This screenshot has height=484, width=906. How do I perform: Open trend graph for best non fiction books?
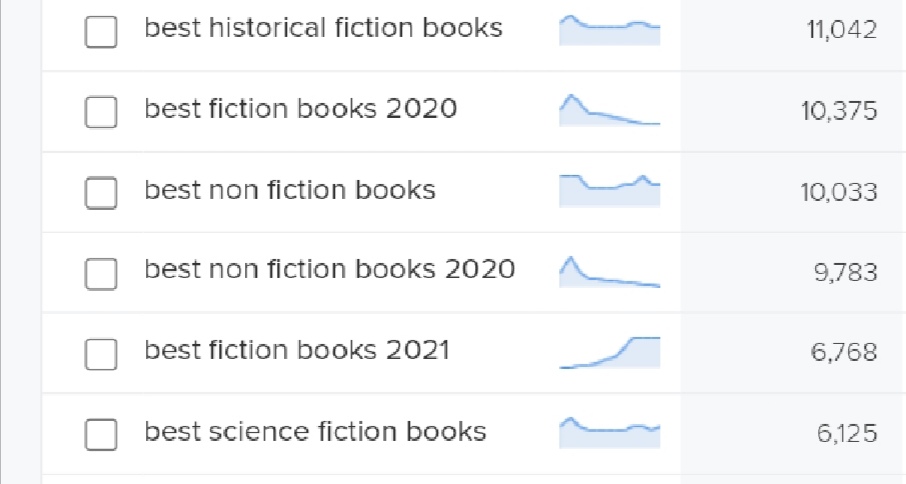point(610,191)
